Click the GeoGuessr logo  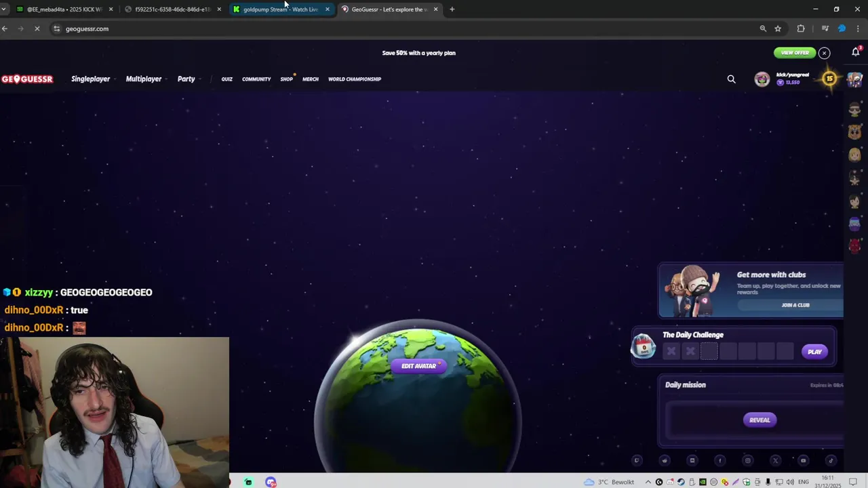click(27, 79)
